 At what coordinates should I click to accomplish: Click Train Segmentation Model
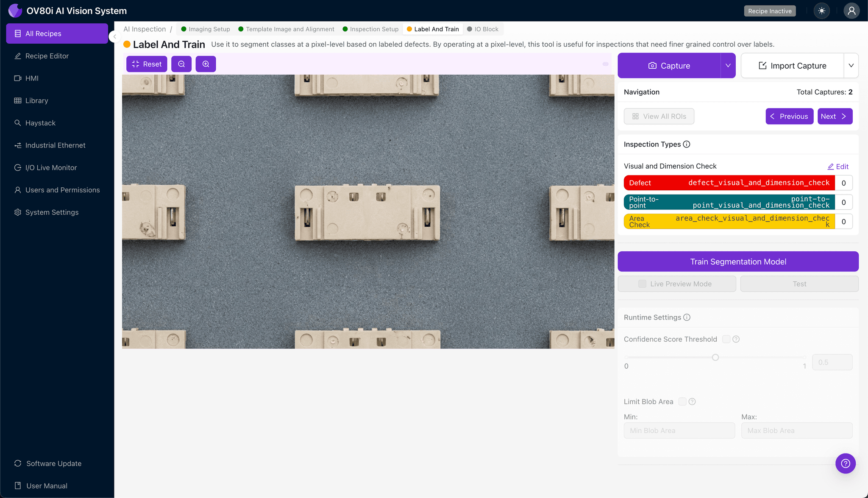tap(738, 262)
